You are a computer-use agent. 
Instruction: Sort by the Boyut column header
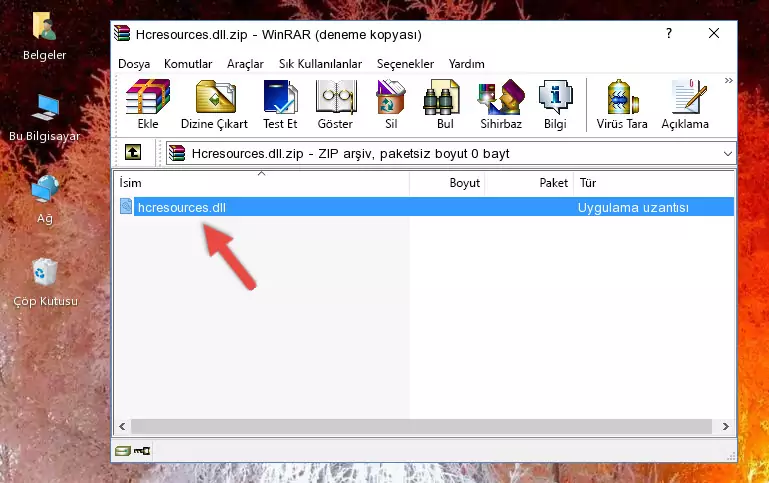point(447,183)
